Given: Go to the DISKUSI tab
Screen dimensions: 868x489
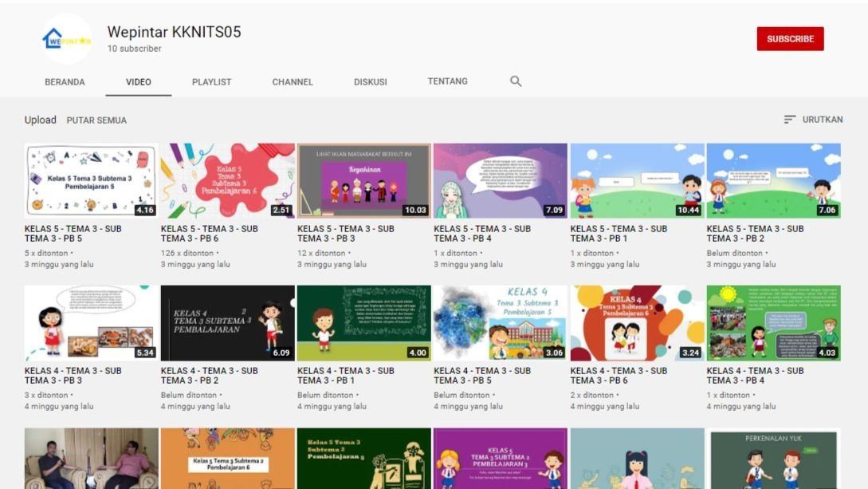Looking at the screenshot, I should [371, 82].
